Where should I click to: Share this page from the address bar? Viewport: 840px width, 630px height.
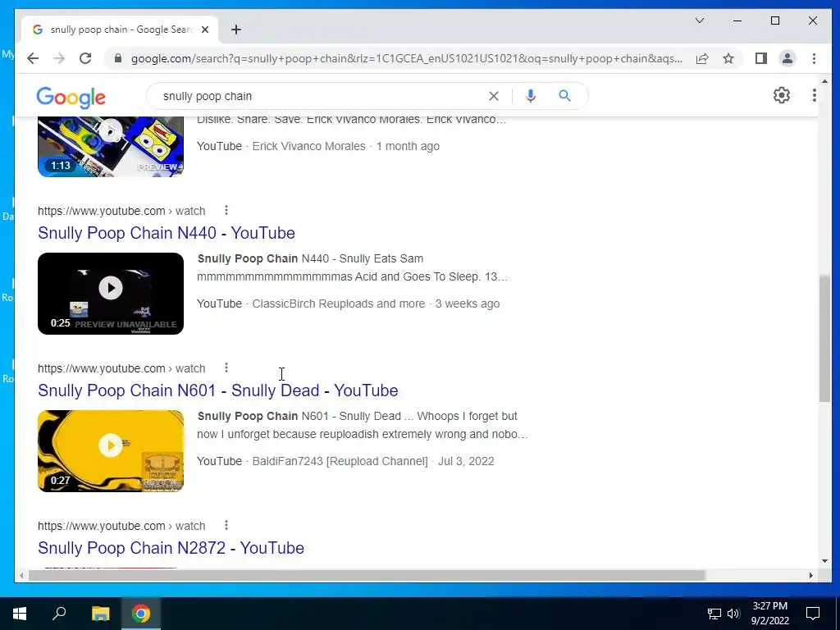click(x=702, y=58)
